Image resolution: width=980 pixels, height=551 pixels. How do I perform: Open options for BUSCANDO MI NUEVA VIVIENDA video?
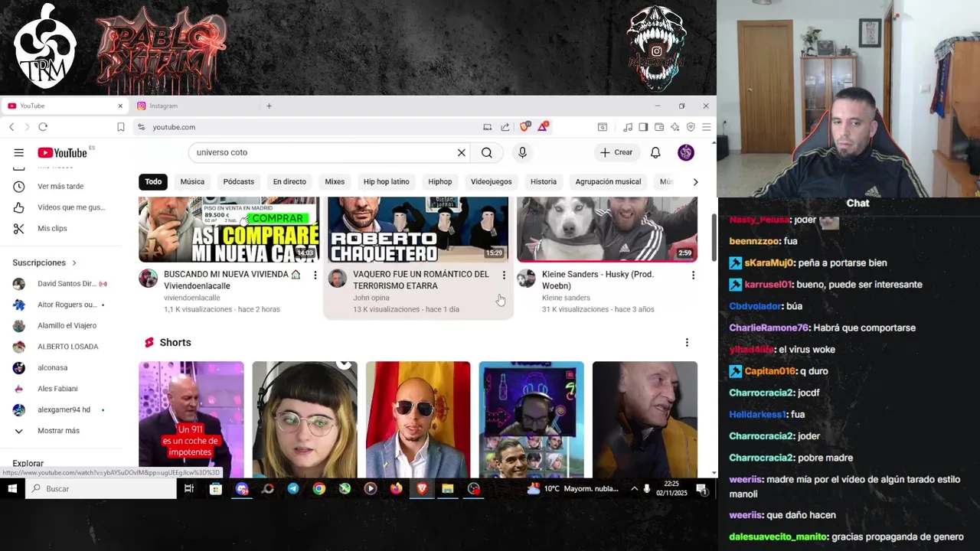coord(315,275)
